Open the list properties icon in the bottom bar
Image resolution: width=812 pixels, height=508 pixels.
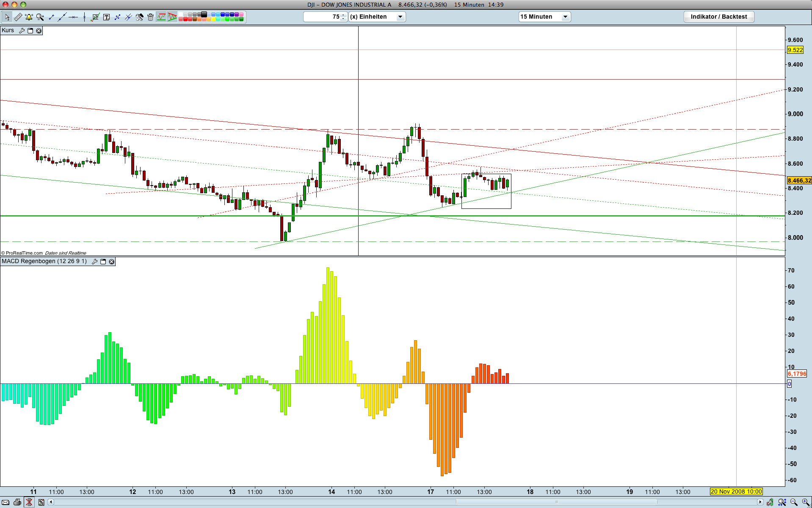(x=41, y=502)
